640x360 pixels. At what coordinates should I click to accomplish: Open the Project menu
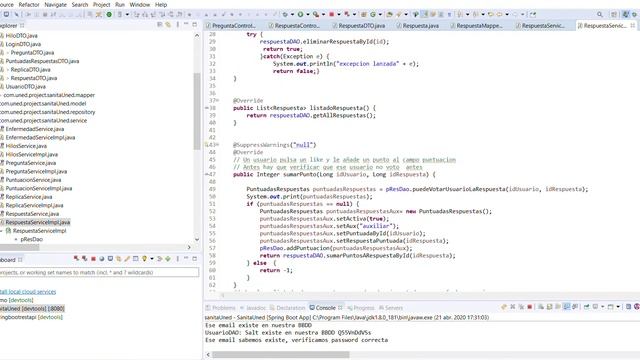101,4
